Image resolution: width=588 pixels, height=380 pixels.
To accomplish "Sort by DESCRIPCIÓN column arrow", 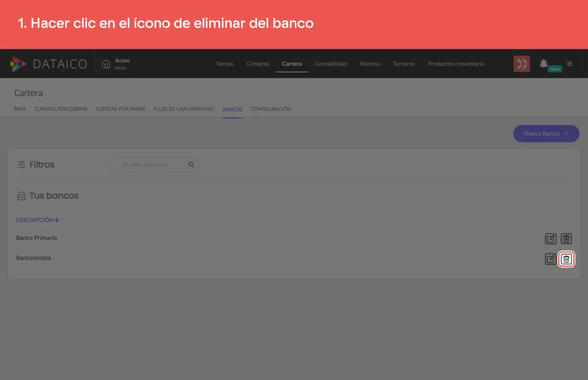I will coord(57,220).
